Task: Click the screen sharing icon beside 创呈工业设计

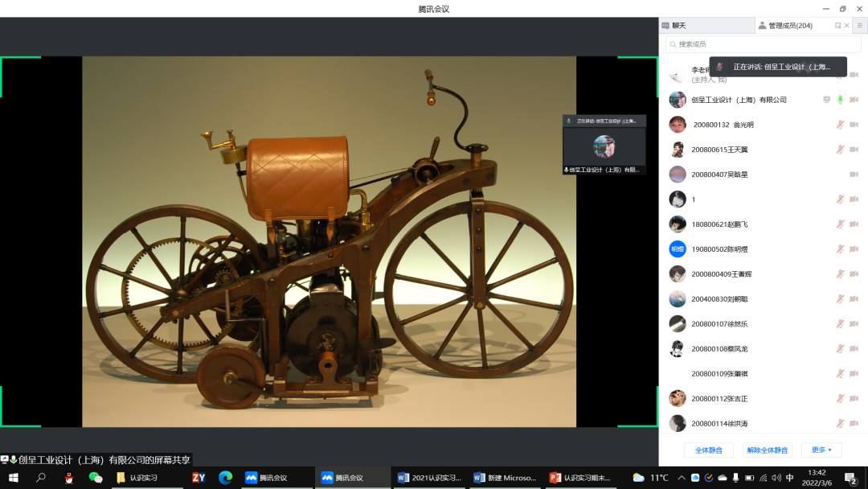Action: (826, 100)
